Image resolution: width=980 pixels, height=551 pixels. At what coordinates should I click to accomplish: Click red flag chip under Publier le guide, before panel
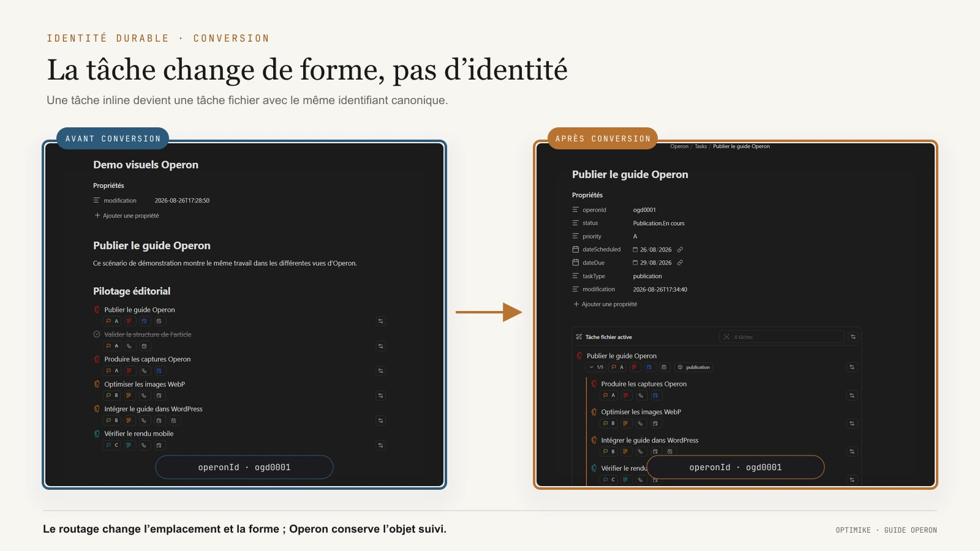129,321
